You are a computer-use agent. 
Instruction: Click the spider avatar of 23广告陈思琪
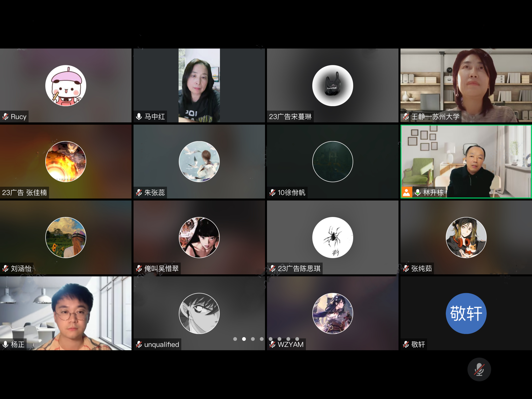pyautogui.click(x=332, y=237)
